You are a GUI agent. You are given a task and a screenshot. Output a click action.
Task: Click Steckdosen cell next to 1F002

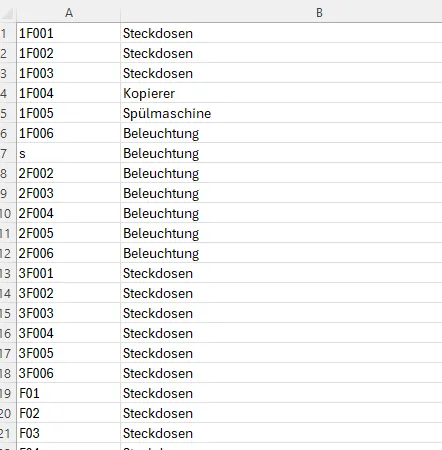pos(281,53)
